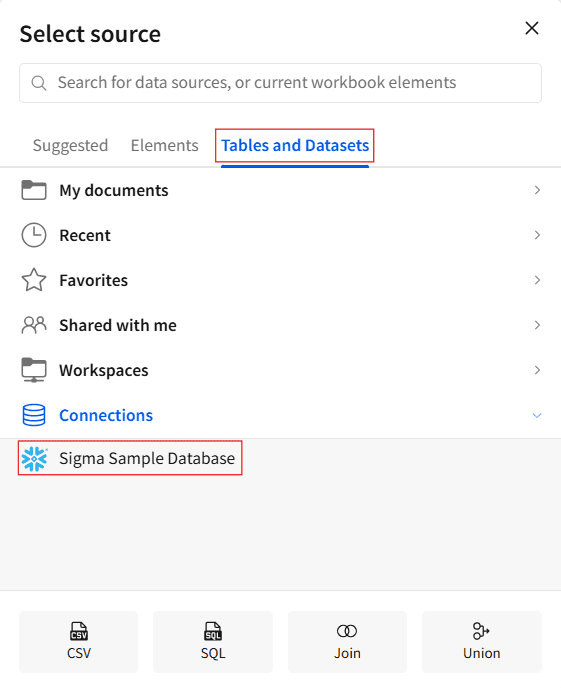The height and width of the screenshot is (688, 561).
Task: Click the Workspaces folder icon
Action: pos(34,370)
